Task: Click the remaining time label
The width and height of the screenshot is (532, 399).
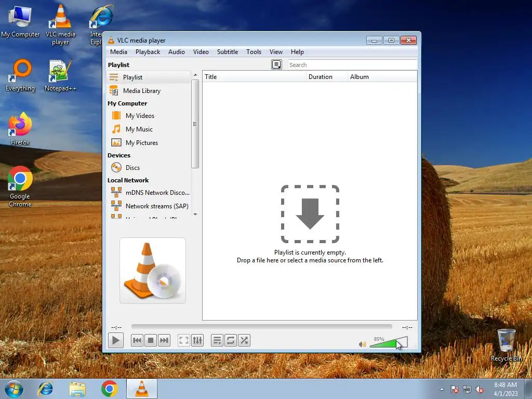Action: tap(407, 327)
